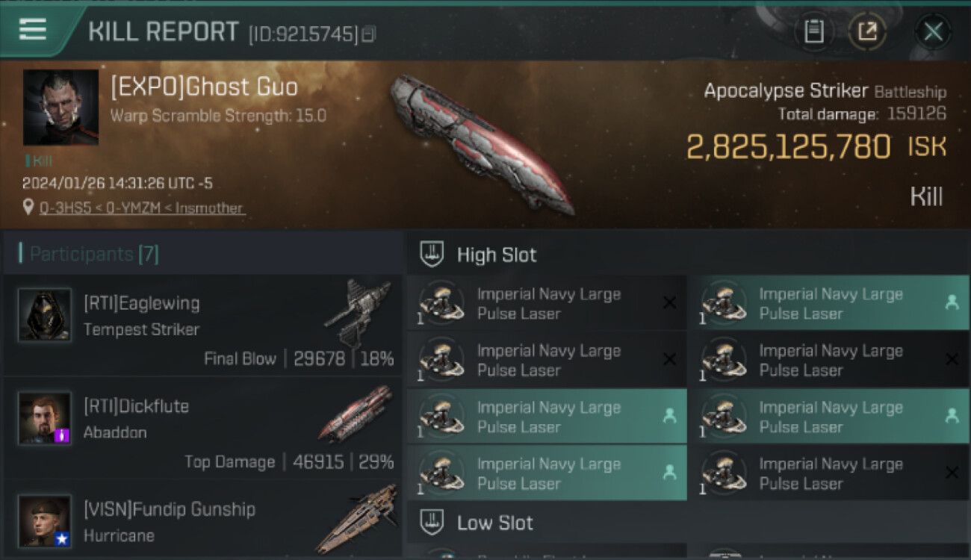Open the hamburger menu
Image resolution: width=971 pixels, height=560 pixels.
(33, 30)
